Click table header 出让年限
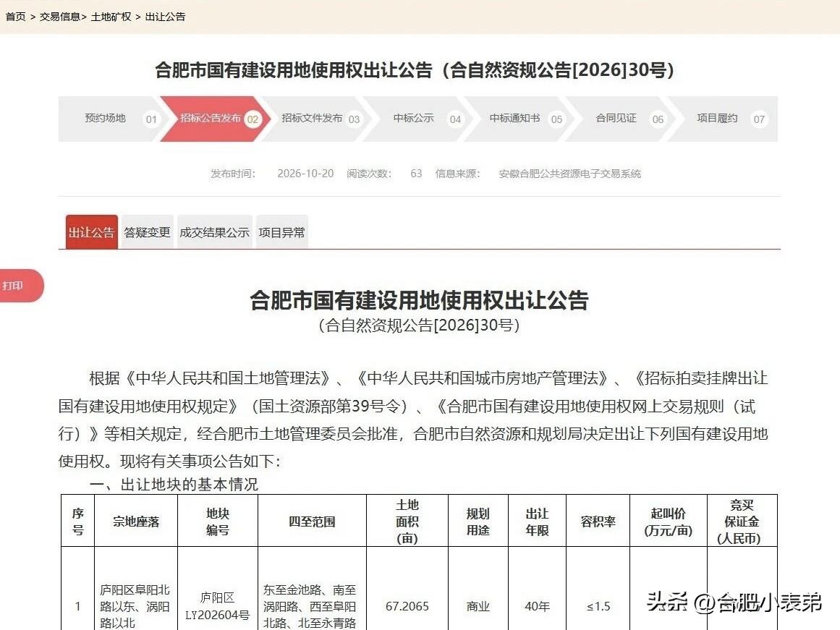The image size is (840, 630). click(538, 522)
